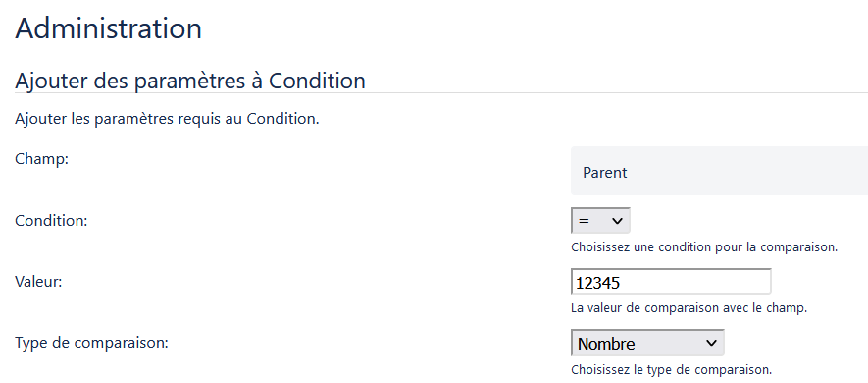Click the "Champ:" label
The width and height of the screenshot is (868, 383).
tap(41, 160)
